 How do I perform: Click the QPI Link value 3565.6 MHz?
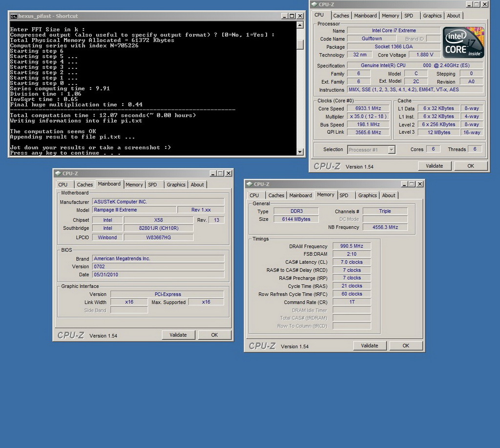pos(368,132)
